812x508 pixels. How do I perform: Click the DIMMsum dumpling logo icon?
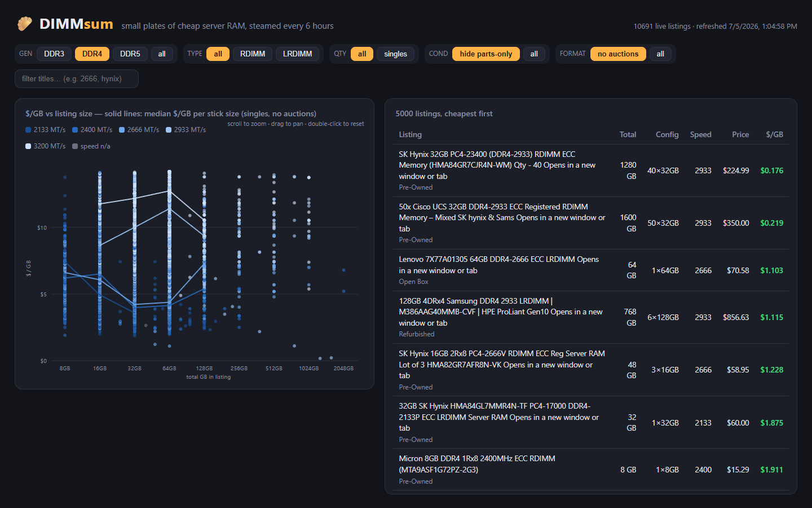pos(24,24)
